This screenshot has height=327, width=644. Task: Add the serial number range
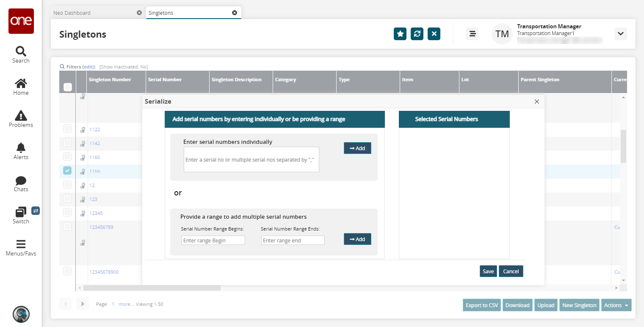357,239
